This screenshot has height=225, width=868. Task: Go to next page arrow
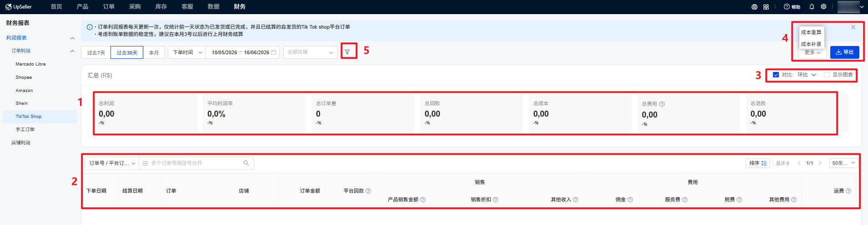pos(820,163)
